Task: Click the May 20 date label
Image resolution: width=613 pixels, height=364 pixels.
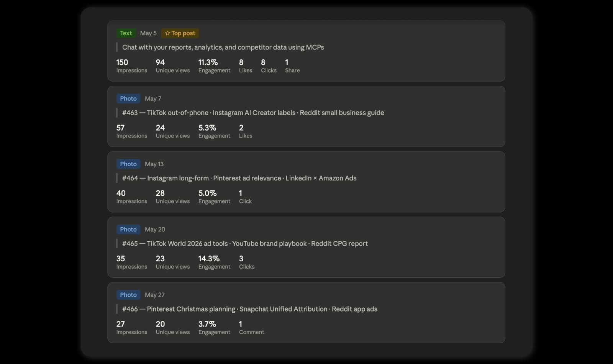Action: pos(155,230)
